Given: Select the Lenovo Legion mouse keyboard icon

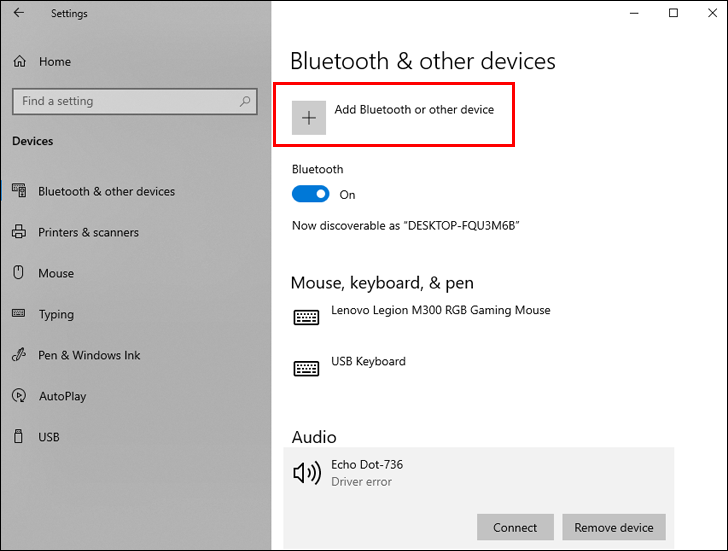Looking at the screenshot, I should click(x=306, y=317).
